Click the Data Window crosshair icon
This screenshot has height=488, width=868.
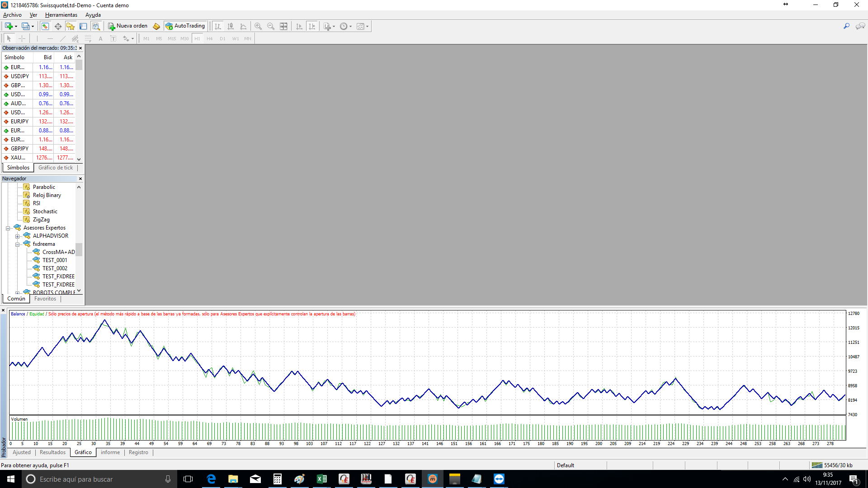pos(58,26)
